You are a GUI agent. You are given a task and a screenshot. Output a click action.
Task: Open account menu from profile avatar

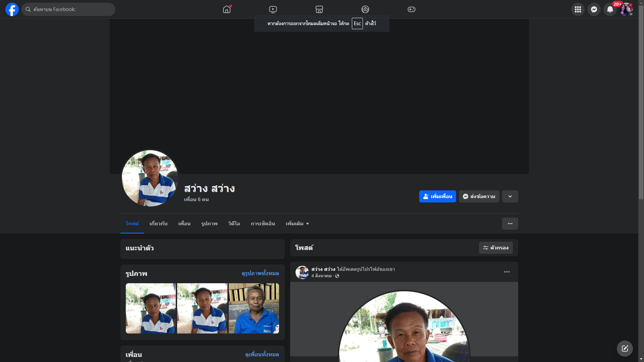[x=626, y=9]
